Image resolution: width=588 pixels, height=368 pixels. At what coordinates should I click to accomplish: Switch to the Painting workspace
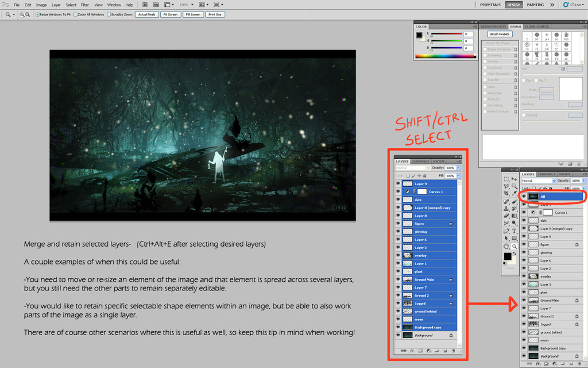[x=535, y=5]
